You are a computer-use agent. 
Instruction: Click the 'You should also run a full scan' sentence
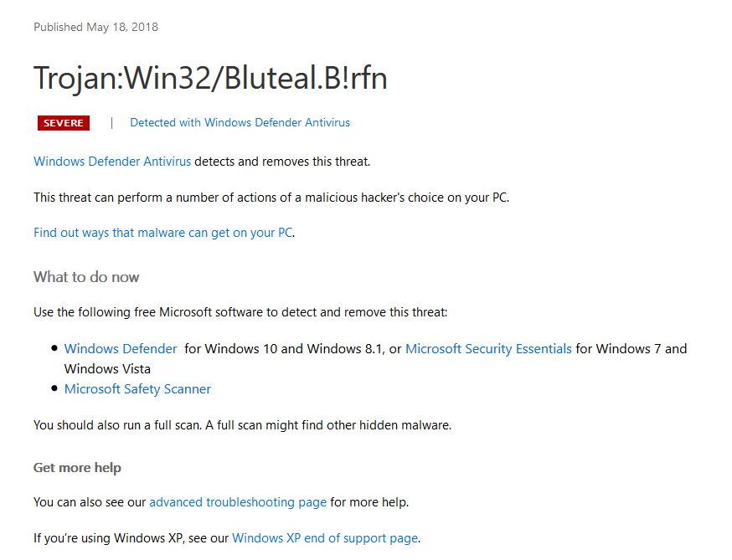[x=242, y=425]
